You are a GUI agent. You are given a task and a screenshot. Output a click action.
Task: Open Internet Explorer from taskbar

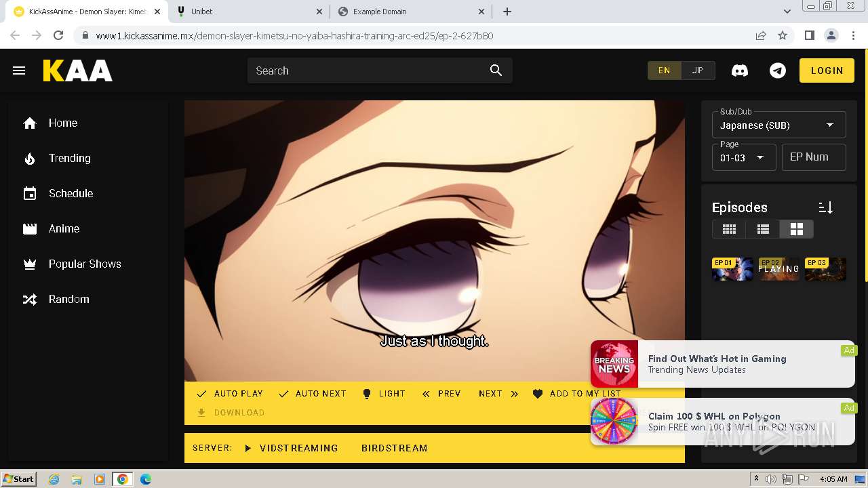[54, 479]
